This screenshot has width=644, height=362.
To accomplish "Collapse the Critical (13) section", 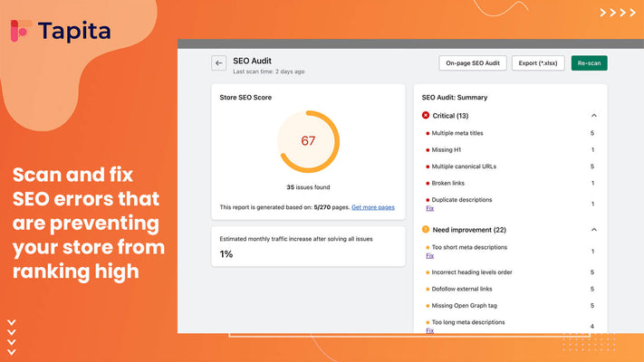I will point(593,116).
